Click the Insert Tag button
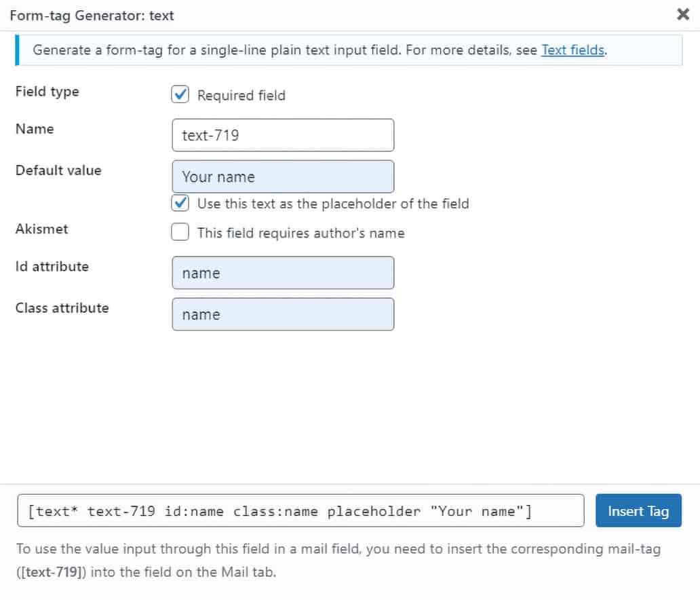Viewport: 700px width, 600px height. (x=638, y=510)
